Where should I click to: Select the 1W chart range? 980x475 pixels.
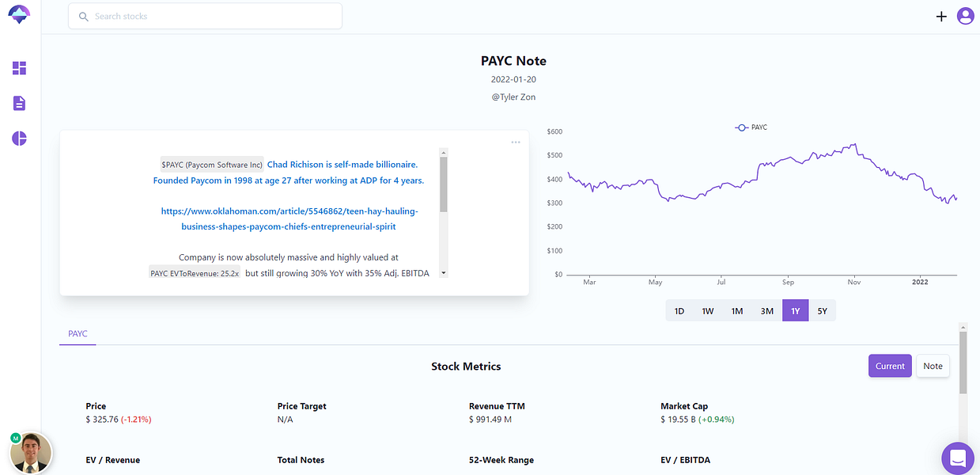tap(708, 311)
